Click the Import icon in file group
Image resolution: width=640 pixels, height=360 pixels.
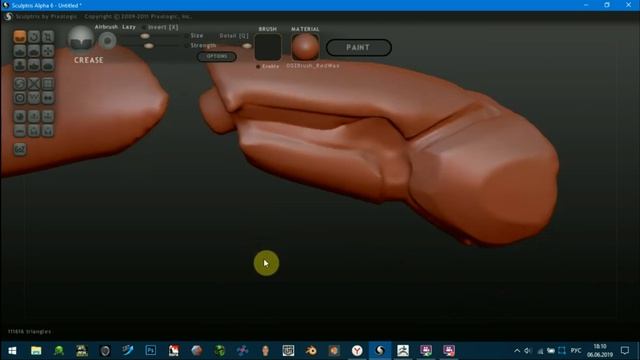34,116
